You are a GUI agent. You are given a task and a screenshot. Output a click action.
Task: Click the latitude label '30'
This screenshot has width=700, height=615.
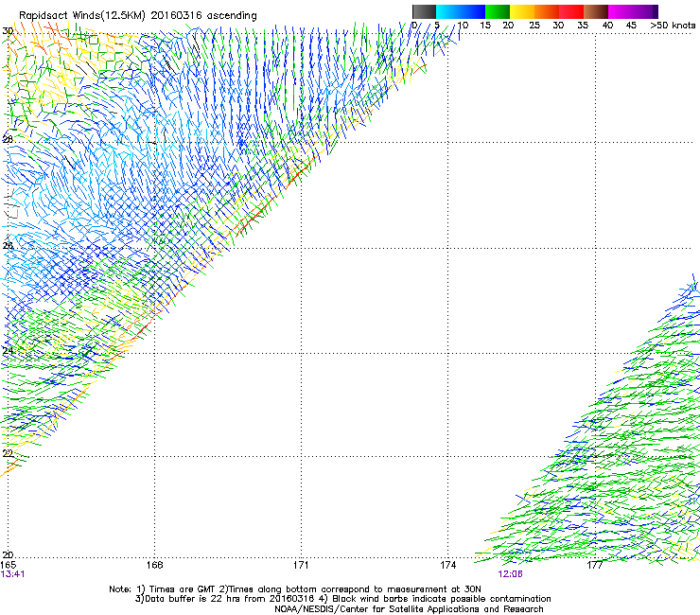8,31
